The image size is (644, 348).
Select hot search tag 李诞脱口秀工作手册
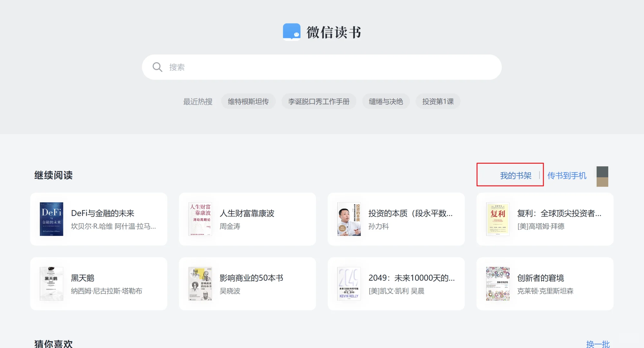coord(319,101)
